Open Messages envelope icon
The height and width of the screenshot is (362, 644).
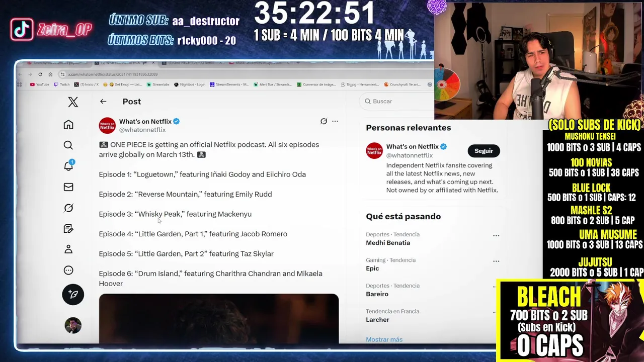coord(68,187)
